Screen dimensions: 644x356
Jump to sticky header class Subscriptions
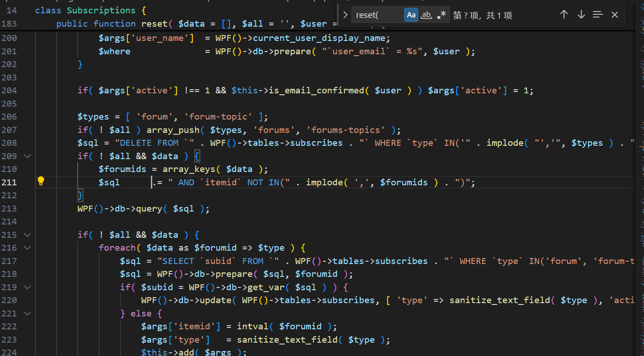tap(91, 10)
